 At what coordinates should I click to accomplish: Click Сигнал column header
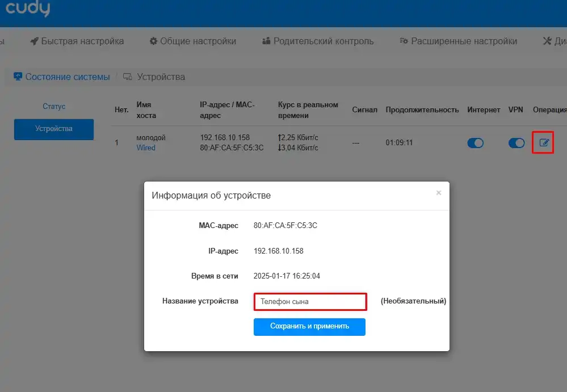(x=364, y=110)
